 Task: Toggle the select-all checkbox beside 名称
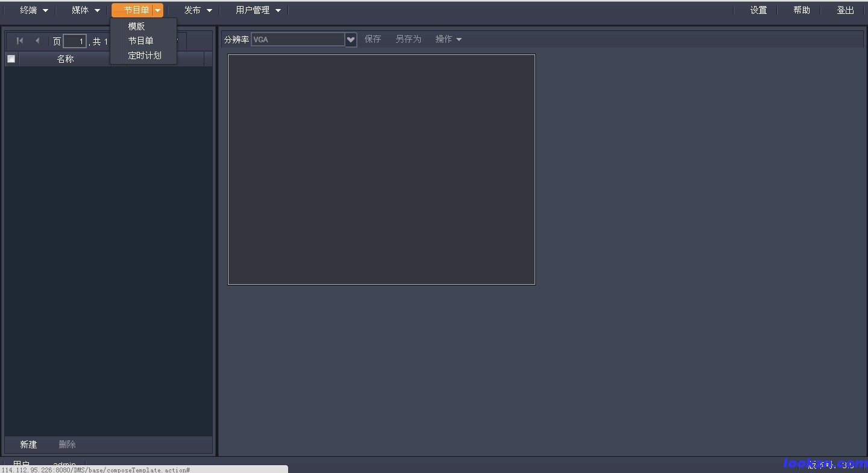[11, 59]
